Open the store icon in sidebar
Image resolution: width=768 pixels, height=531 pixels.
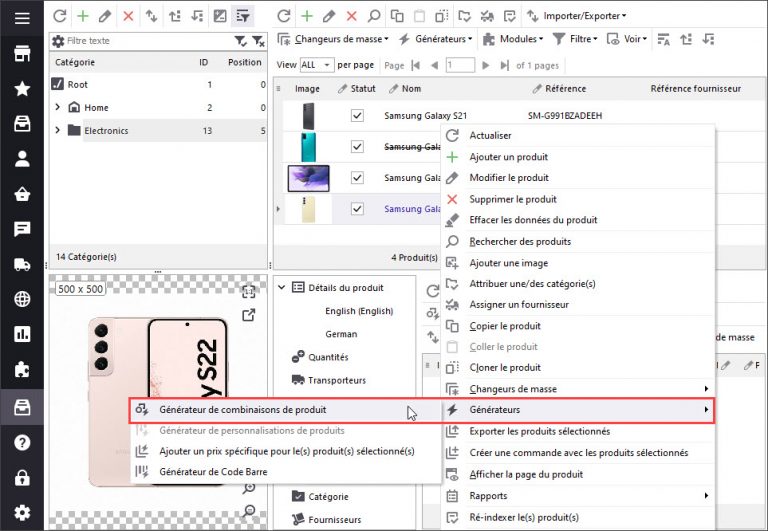pyautogui.click(x=22, y=53)
